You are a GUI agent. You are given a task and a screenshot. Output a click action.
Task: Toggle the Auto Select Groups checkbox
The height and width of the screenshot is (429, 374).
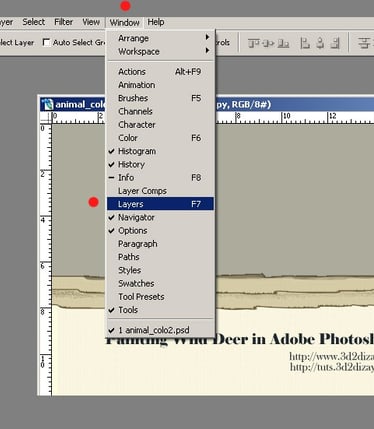(47, 42)
